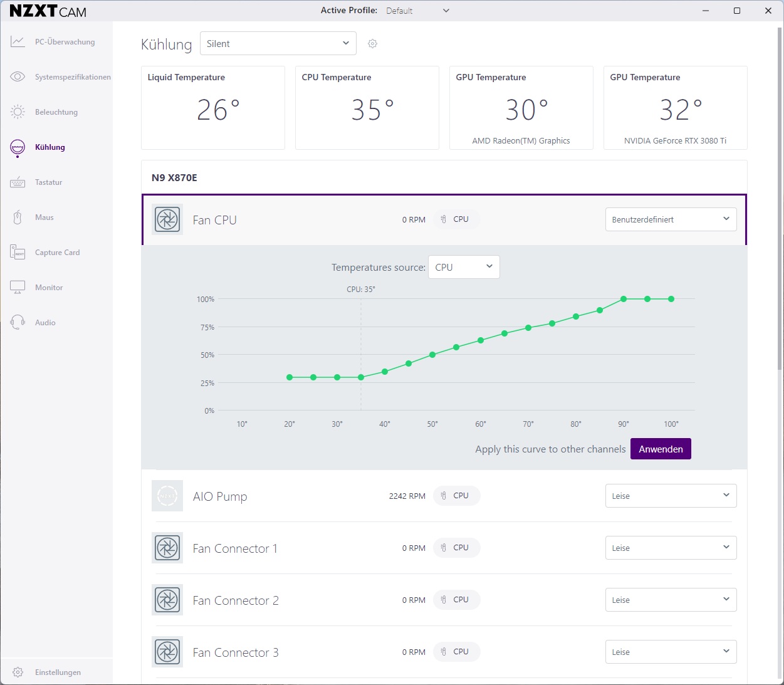Screen dimensions: 784x685
Task: Click the Fan Connector 3 fan icon
Action: 167,652
